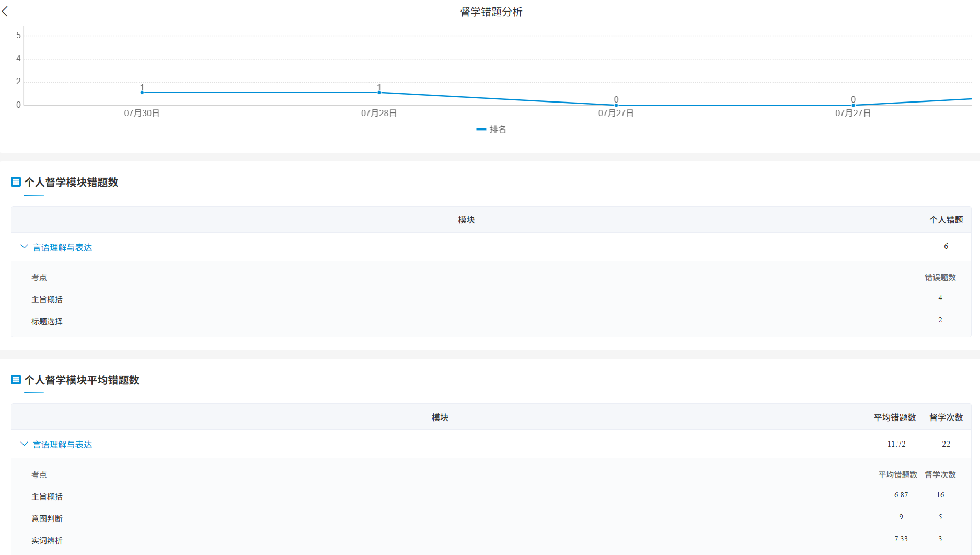The width and height of the screenshot is (980, 555).
Task: Go back using the top-left arrow
Action: [5, 12]
